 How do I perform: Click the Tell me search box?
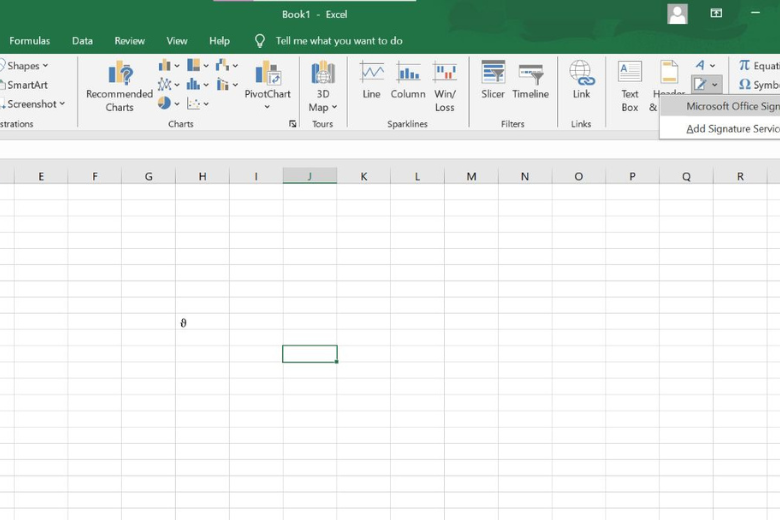click(x=339, y=41)
